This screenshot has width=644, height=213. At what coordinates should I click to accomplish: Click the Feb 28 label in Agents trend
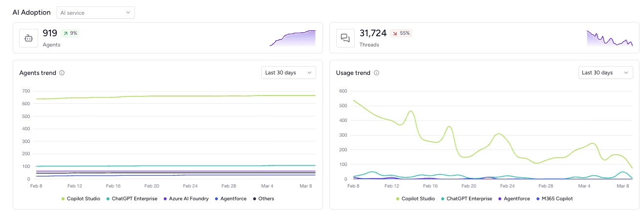[x=229, y=187]
